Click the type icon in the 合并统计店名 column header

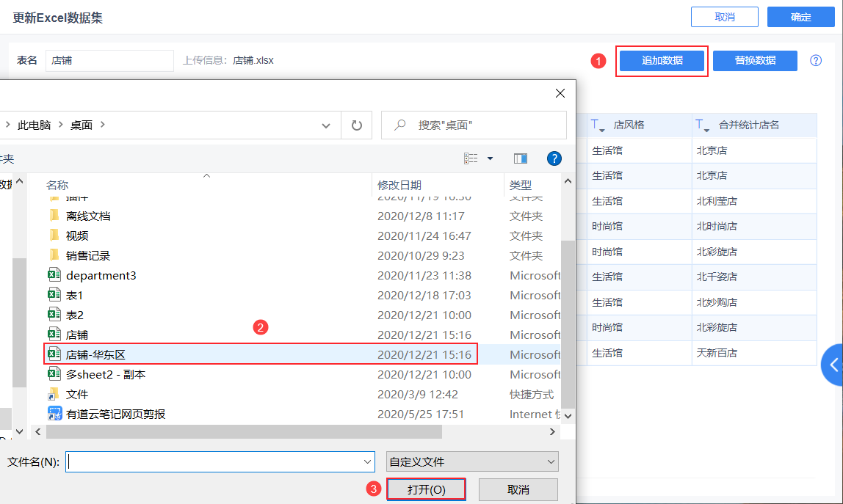click(x=702, y=125)
